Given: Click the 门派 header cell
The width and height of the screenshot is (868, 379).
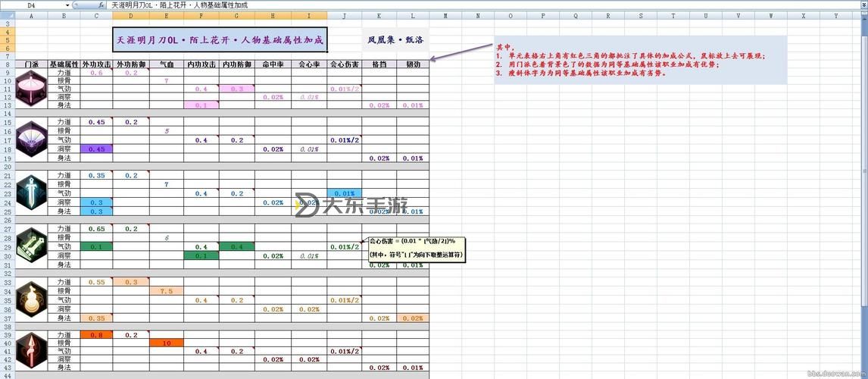Looking at the screenshot, I should click(30, 64).
